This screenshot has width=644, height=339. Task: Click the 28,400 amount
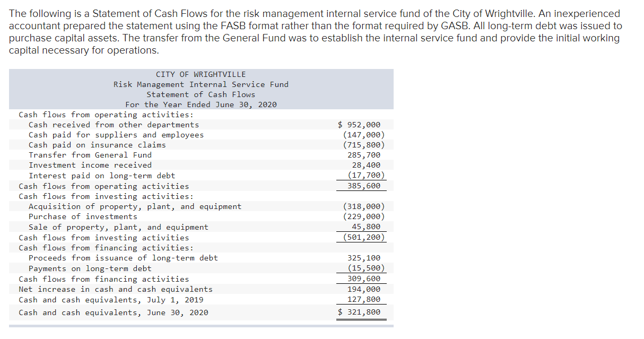tap(366, 165)
